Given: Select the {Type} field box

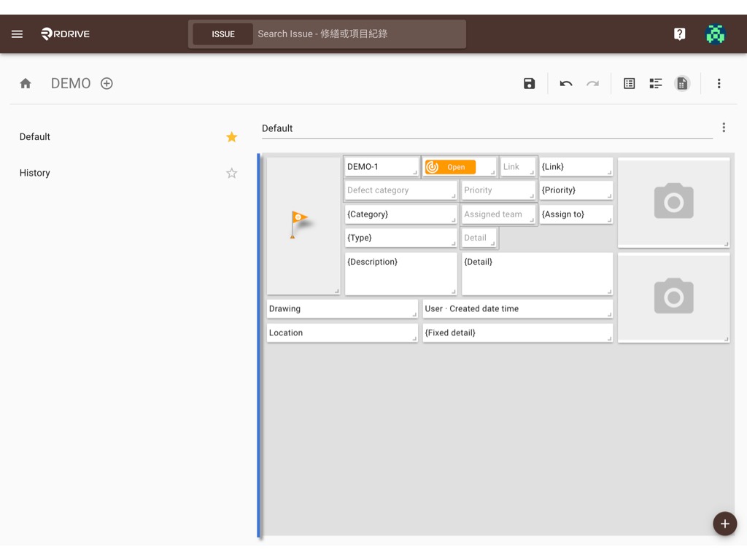Looking at the screenshot, I should (400, 238).
